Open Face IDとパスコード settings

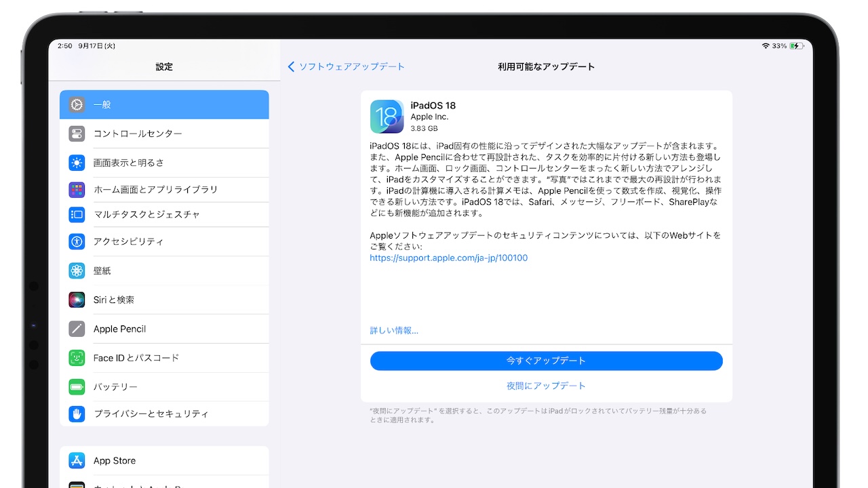click(x=164, y=358)
